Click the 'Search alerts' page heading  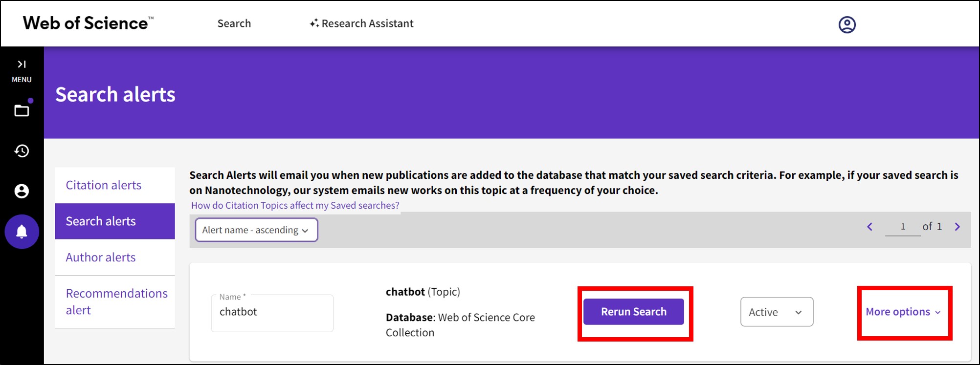tap(115, 94)
